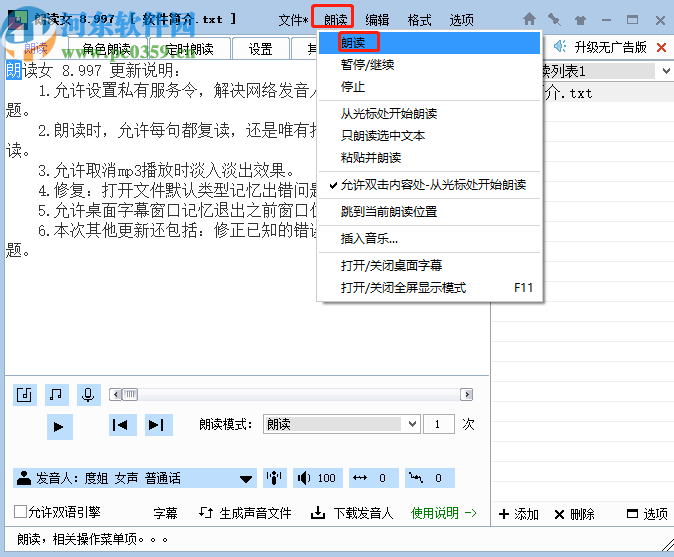Select 停止 menu item

(430, 87)
